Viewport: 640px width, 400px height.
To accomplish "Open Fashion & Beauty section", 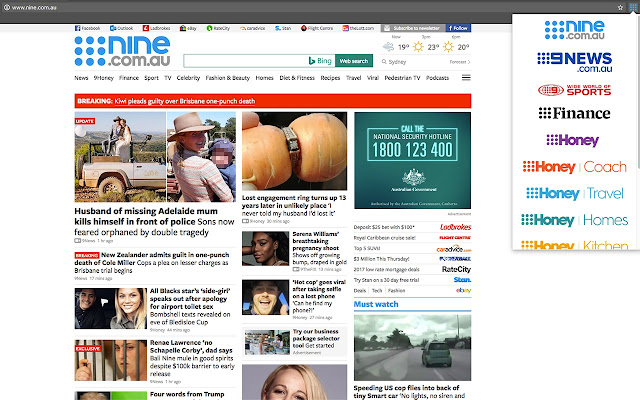I will coord(228,78).
